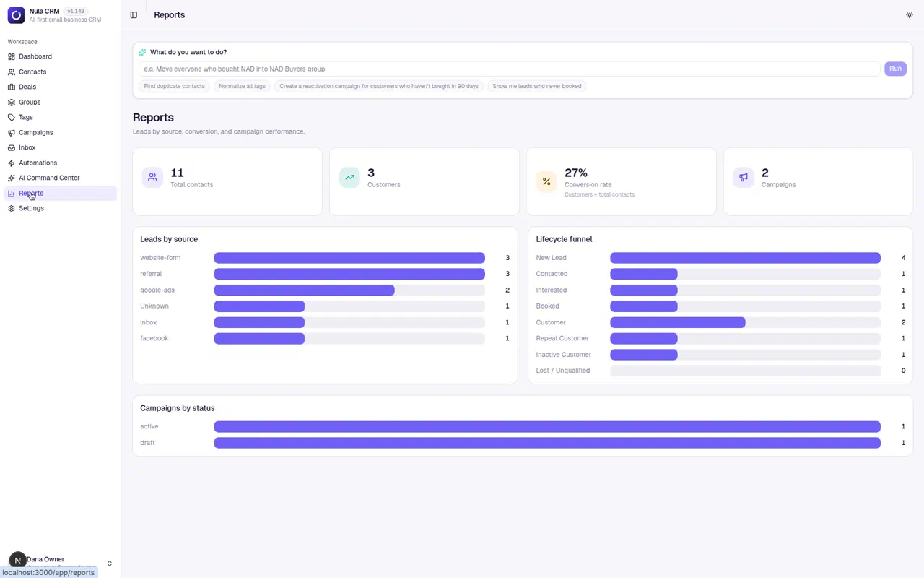This screenshot has height=578, width=924.
Task: Click the 'Campaigns by status' heading
Action: (178, 408)
